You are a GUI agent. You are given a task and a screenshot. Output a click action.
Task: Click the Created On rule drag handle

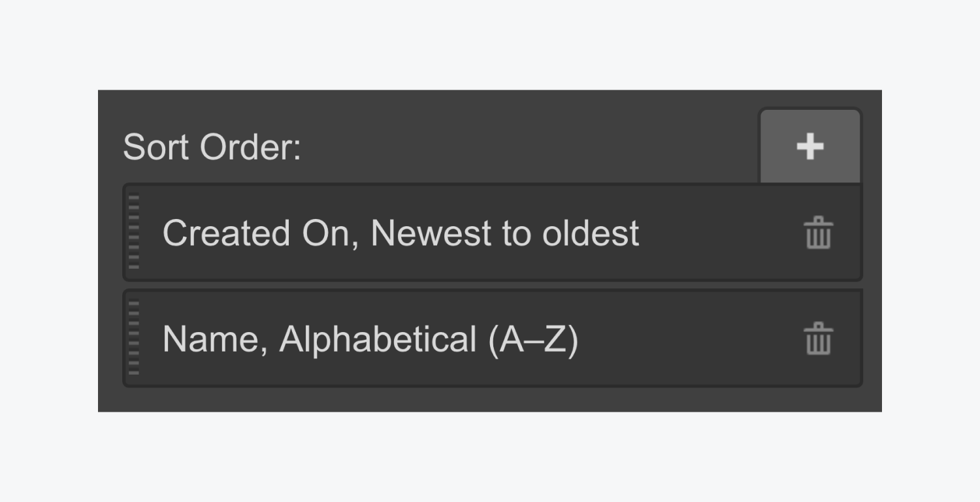click(x=134, y=233)
